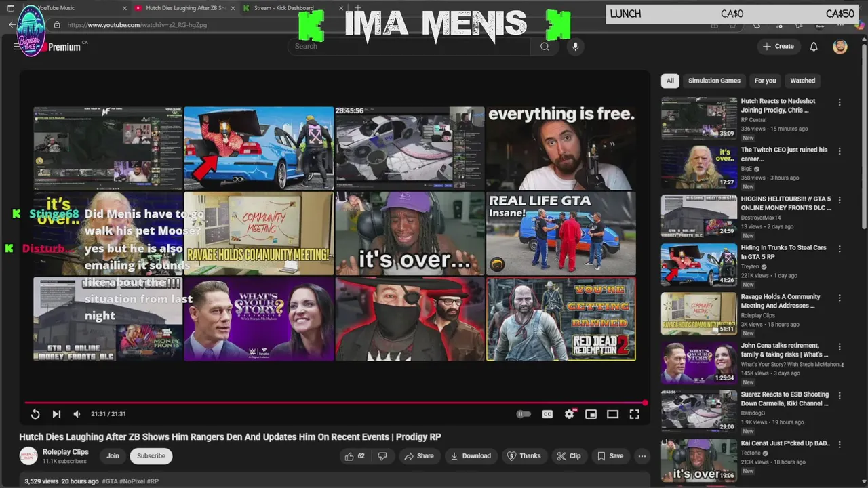This screenshot has height=488, width=868.
Task: Click the #NoPixel hashtag link
Action: [134, 481]
